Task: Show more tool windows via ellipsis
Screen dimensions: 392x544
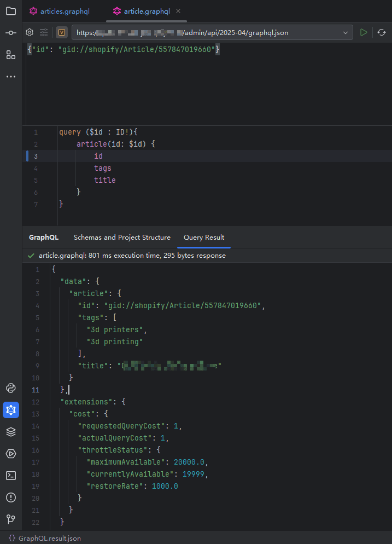Action: pyautogui.click(x=11, y=77)
